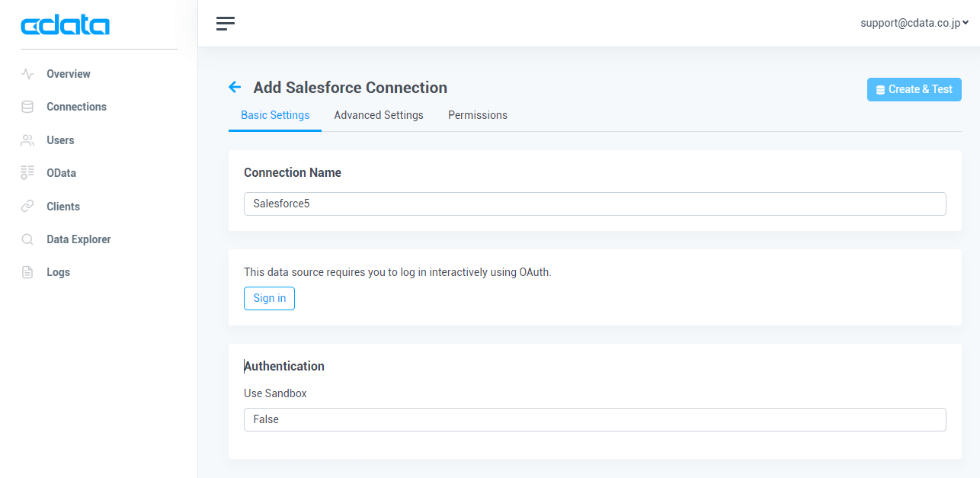Click the OData list icon

pyautogui.click(x=27, y=173)
